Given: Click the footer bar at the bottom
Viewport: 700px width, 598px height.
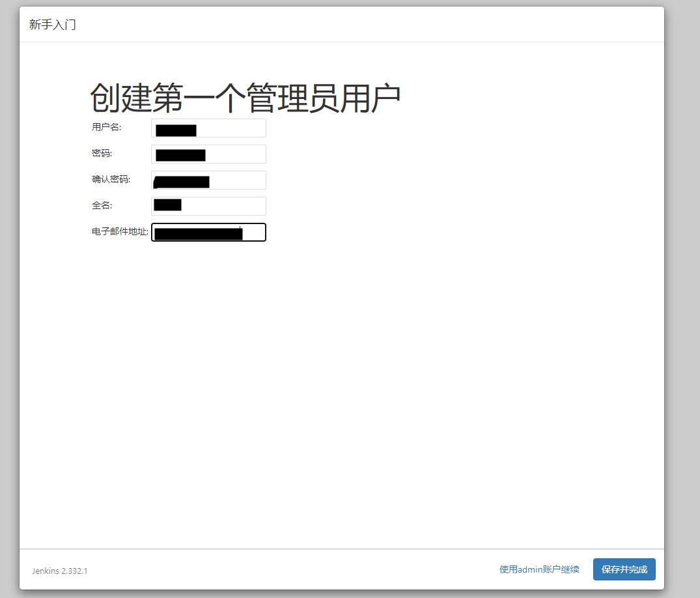Looking at the screenshot, I should coord(326,570).
